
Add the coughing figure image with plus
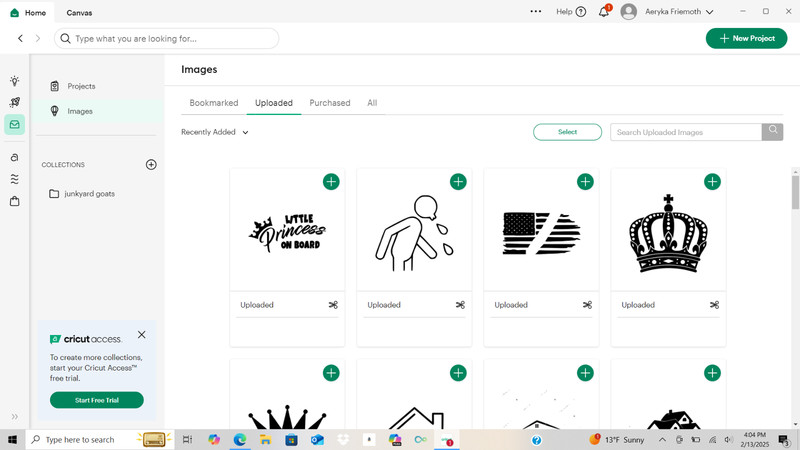click(458, 182)
